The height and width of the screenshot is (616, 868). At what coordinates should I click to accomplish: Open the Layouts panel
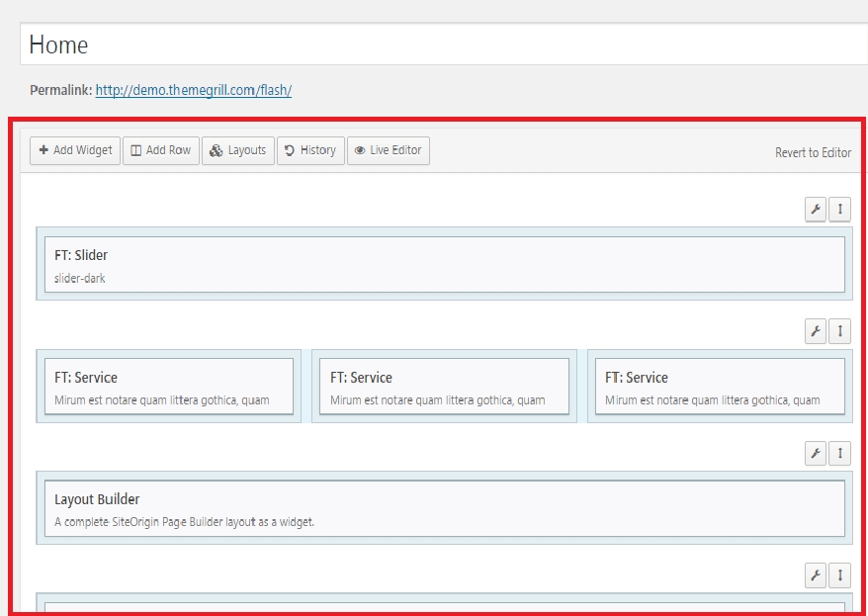coord(237,150)
